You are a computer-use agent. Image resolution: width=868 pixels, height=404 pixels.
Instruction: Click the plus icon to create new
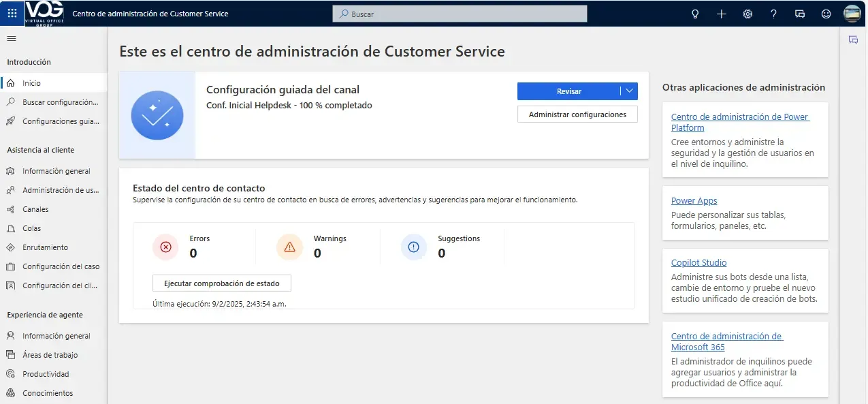tap(722, 14)
